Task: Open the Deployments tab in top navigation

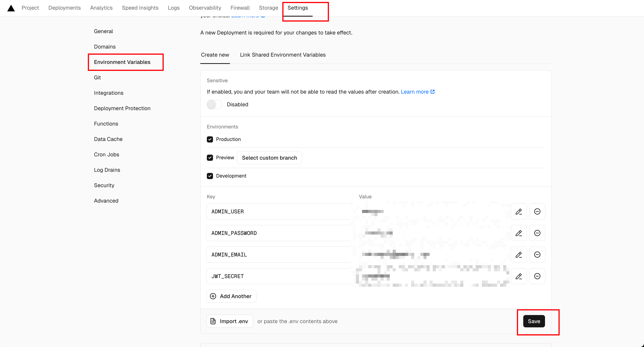Action: pos(65,8)
